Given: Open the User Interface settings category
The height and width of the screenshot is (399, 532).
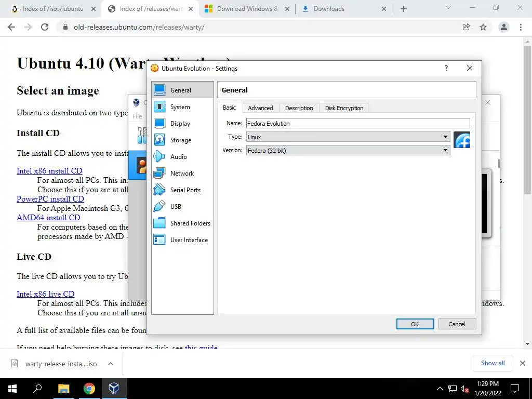Looking at the screenshot, I should coord(182,240).
